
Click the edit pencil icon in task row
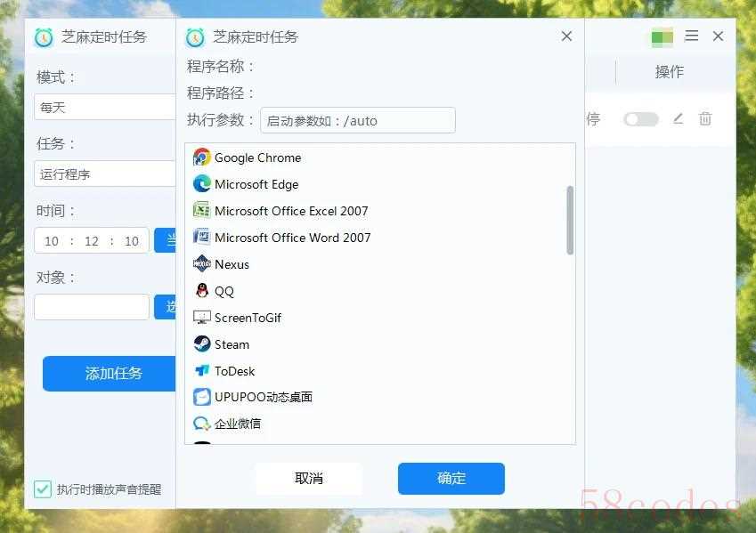tap(678, 118)
